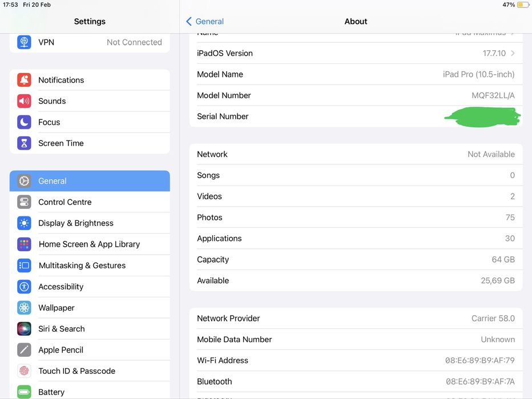Viewport: 532px width, 399px height.
Task: Tap the Battery icon in the sidebar
Action: pos(24,392)
